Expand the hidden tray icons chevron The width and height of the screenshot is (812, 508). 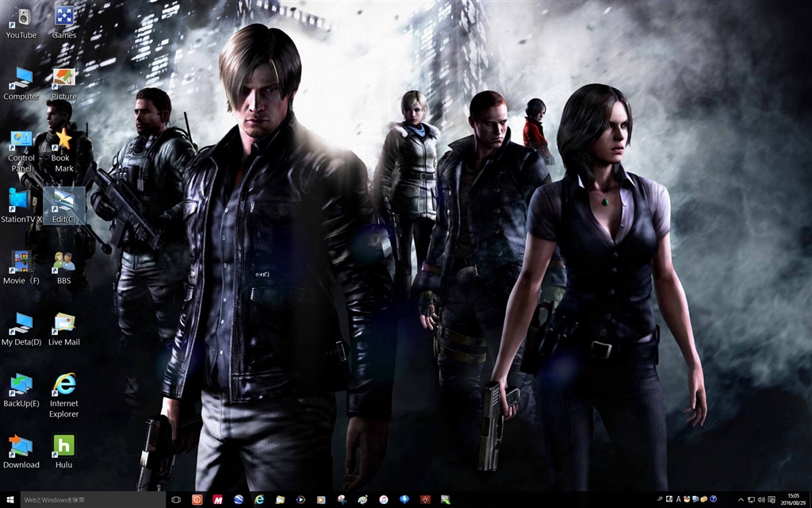[x=741, y=500]
